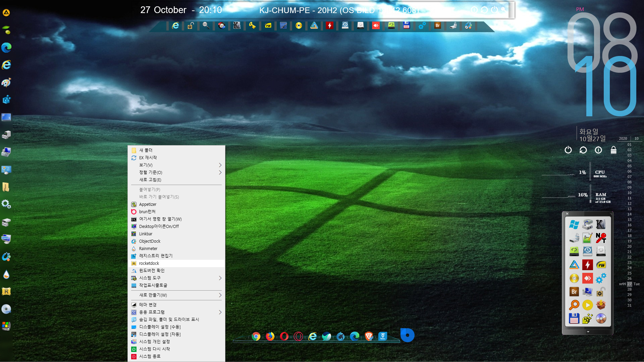Close the right launcher panel with X
This screenshot has height=362, width=644.
567,214
